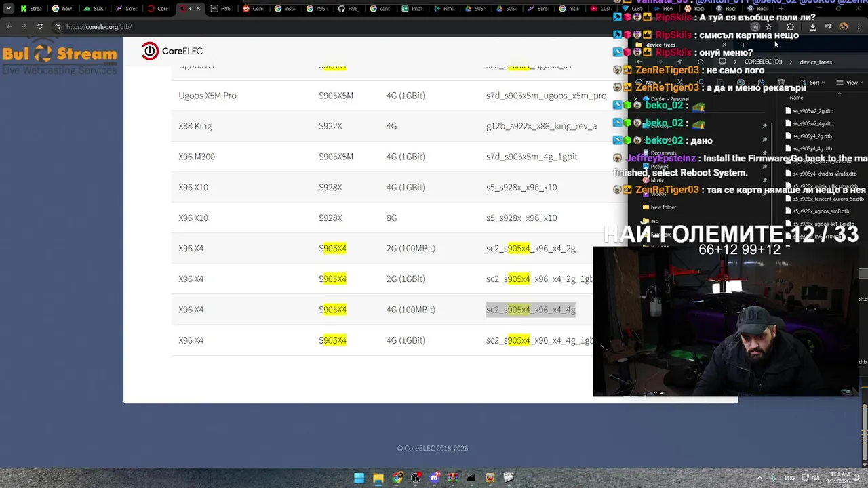The image size is (868, 488).
Task: Open volume control in the system tray
Action: point(816,478)
